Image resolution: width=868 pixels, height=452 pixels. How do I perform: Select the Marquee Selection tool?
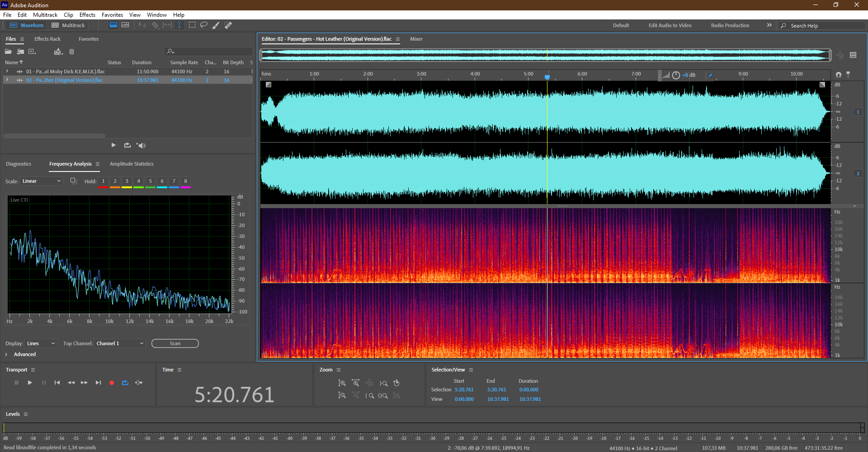click(x=192, y=25)
